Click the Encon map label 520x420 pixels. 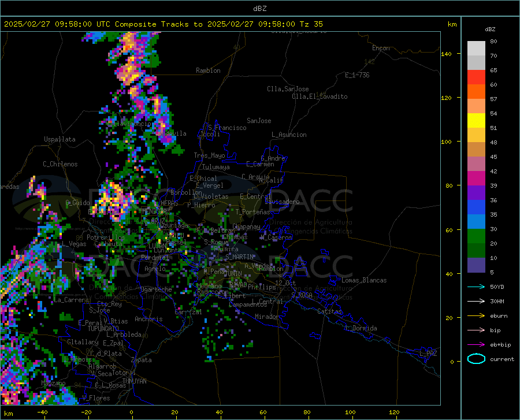381,48
